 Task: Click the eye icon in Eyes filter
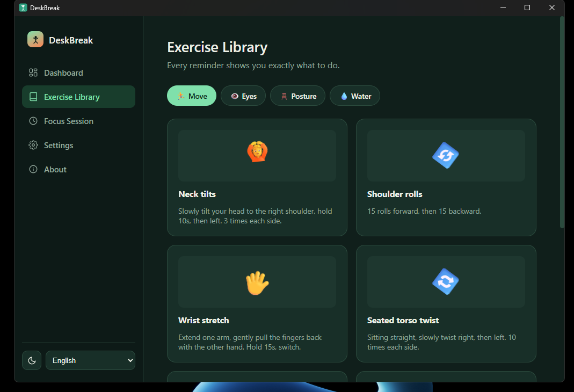(x=235, y=96)
